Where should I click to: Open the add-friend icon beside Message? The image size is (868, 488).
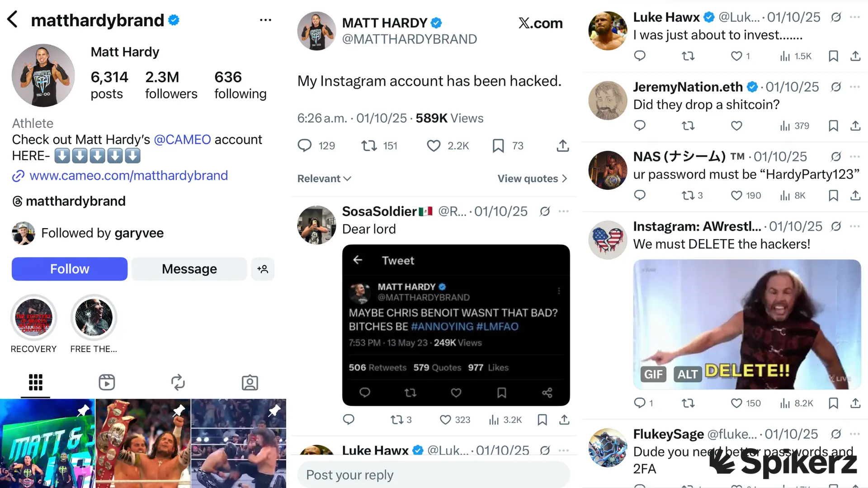point(263,269)
